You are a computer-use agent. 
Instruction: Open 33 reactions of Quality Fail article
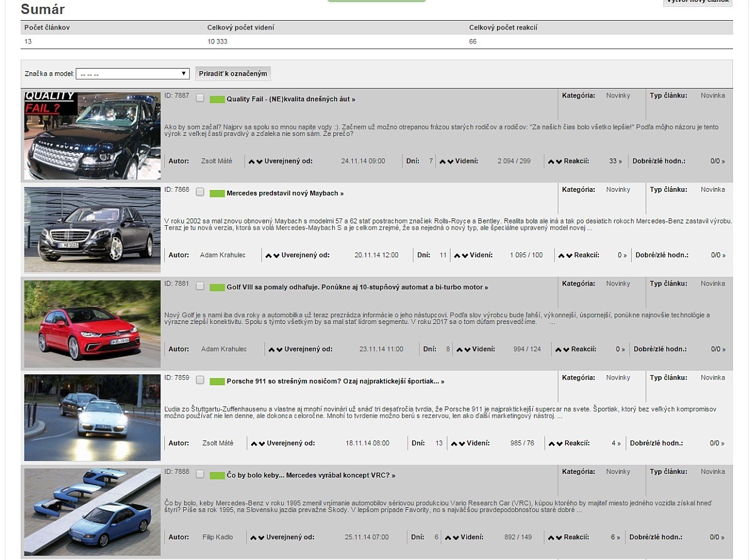point(615,162)
